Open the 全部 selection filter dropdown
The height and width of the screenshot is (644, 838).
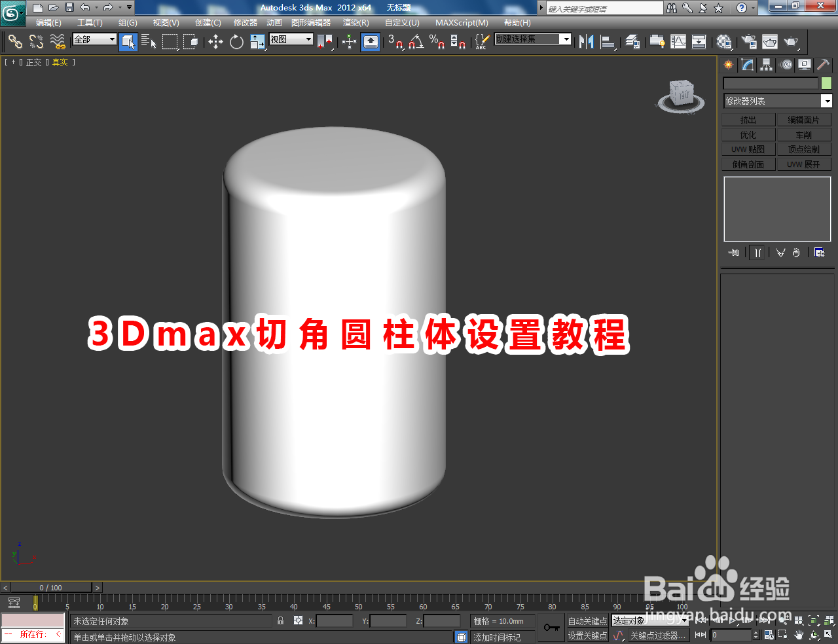[x=94, y=39]
